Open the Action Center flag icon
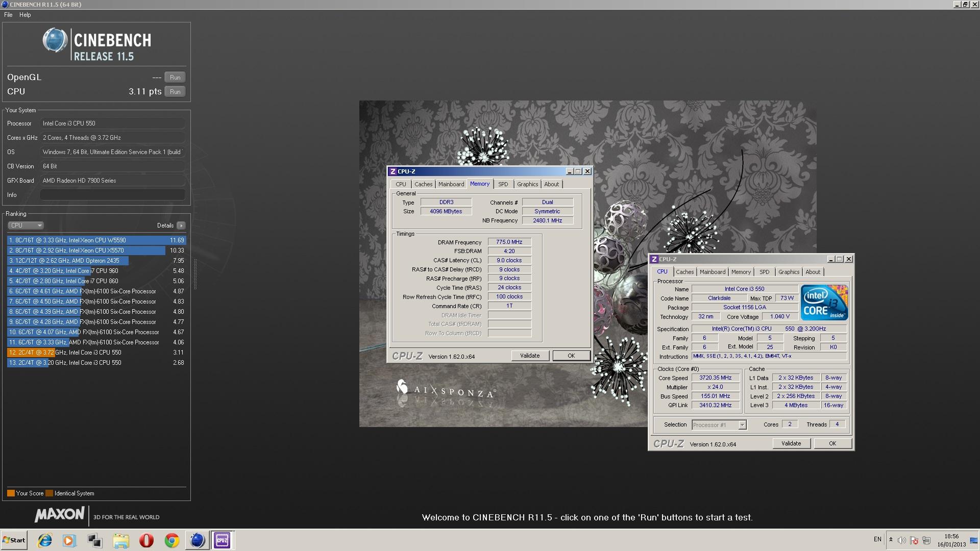This screenshot has height=551, width=980. [x=914, y=540]
